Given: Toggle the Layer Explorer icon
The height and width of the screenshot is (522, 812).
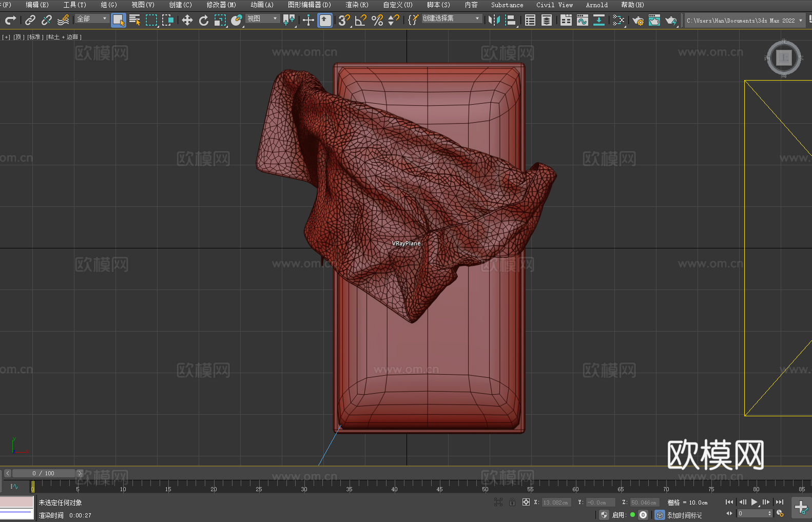Looking at the screenshot, I should pos(547,20).
